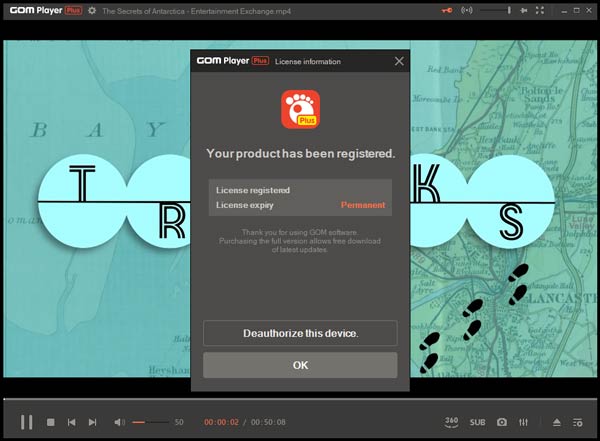This screenshot has width=600, height=441.
Task: Show the playlist panel
Action: click(x=578, y=422)
